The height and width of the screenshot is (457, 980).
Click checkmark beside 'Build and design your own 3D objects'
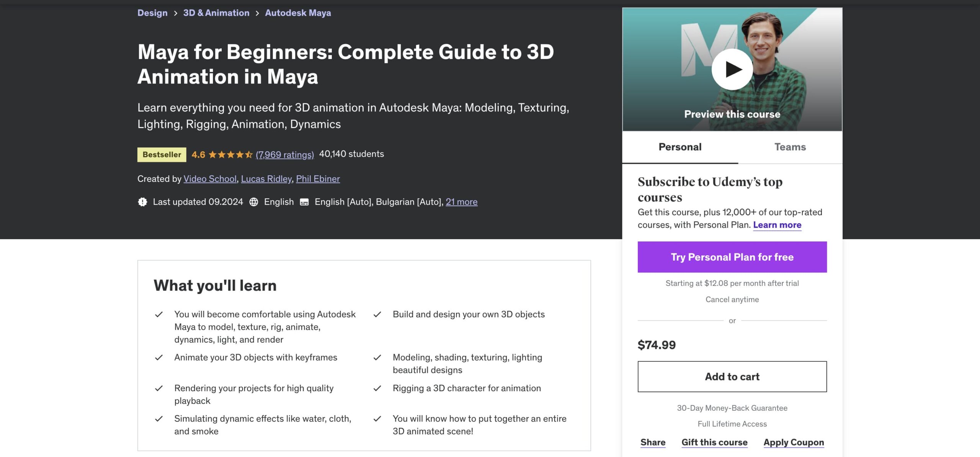(377, 315)
